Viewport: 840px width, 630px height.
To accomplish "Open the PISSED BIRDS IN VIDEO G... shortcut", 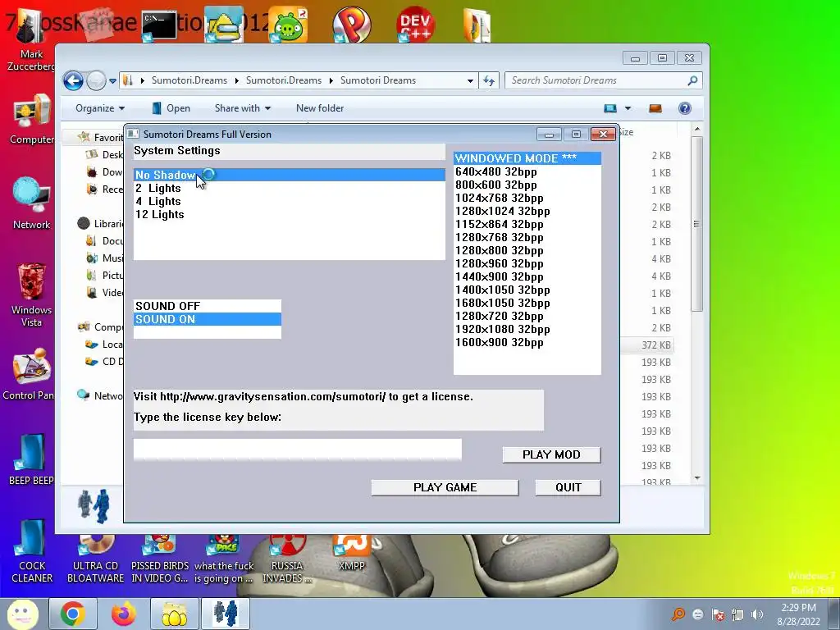I will click(x=160, y=559).
